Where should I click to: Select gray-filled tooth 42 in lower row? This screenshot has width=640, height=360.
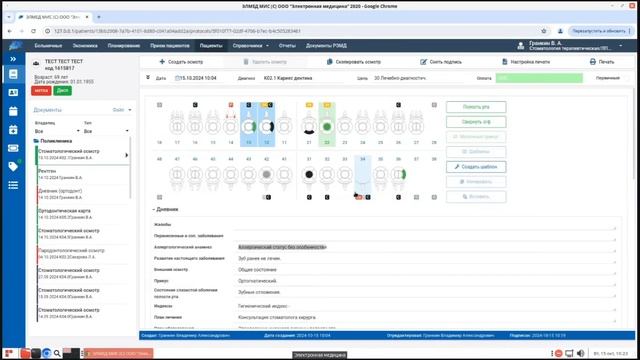click(x=267, y=176)
